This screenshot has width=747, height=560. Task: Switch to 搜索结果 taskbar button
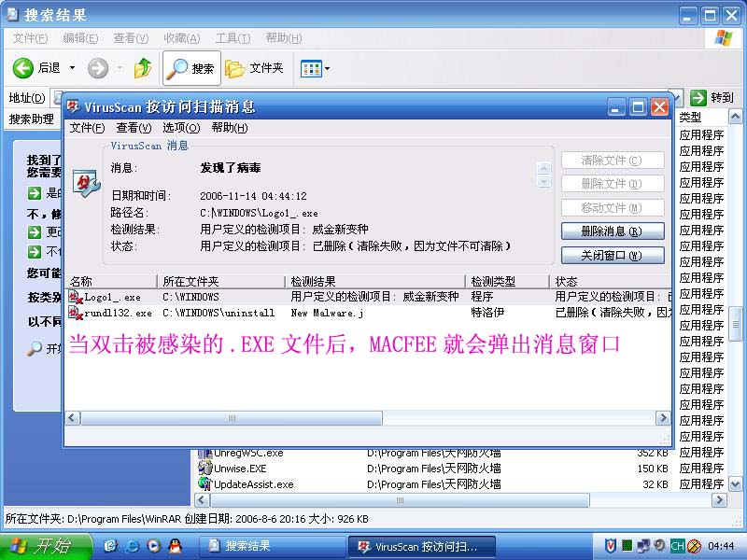coord(272,546)
